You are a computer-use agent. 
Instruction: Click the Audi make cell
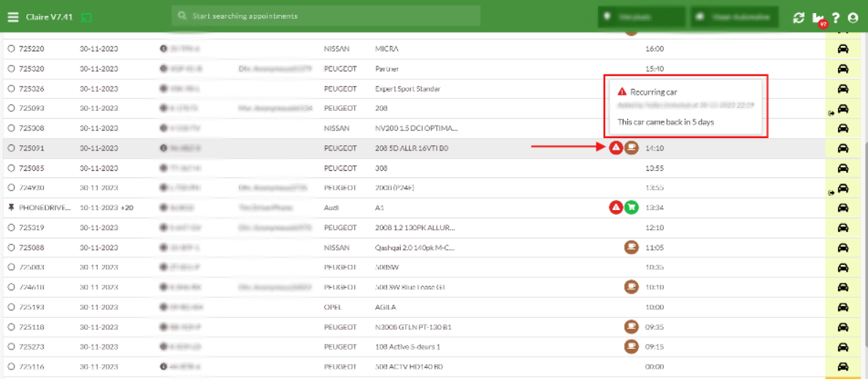[331, 207]
